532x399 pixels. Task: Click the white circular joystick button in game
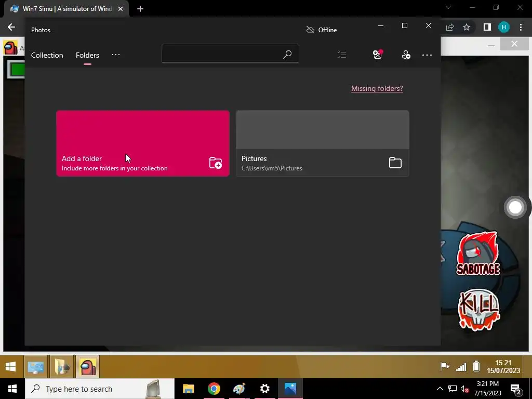coord(515,207)
